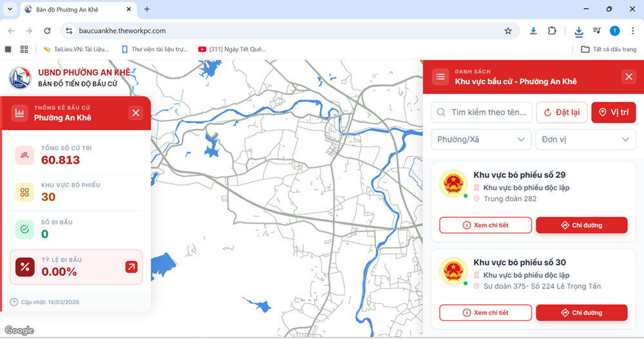Close the Danh sách khu vực bầu cử panel

(x=629, y=77)
